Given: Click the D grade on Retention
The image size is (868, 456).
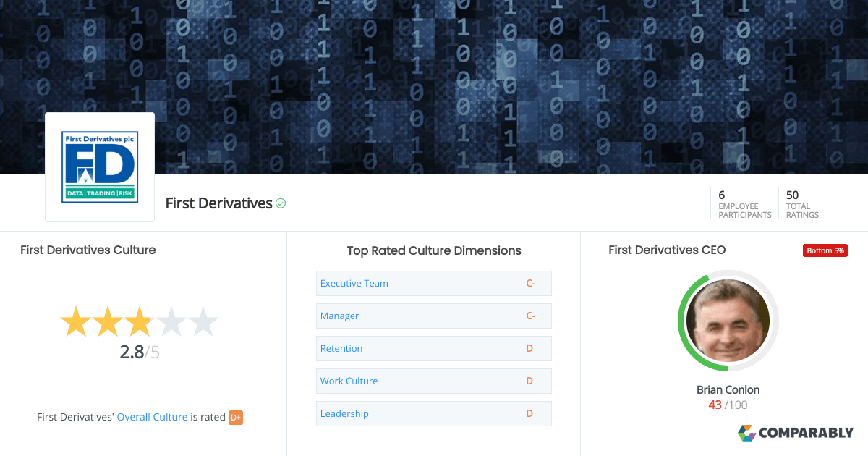Looking at the screenshot, I should tap(529, 348).
